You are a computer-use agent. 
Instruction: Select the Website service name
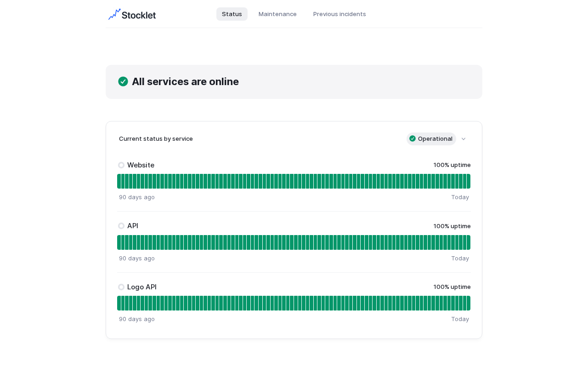[x=141, y=165]
